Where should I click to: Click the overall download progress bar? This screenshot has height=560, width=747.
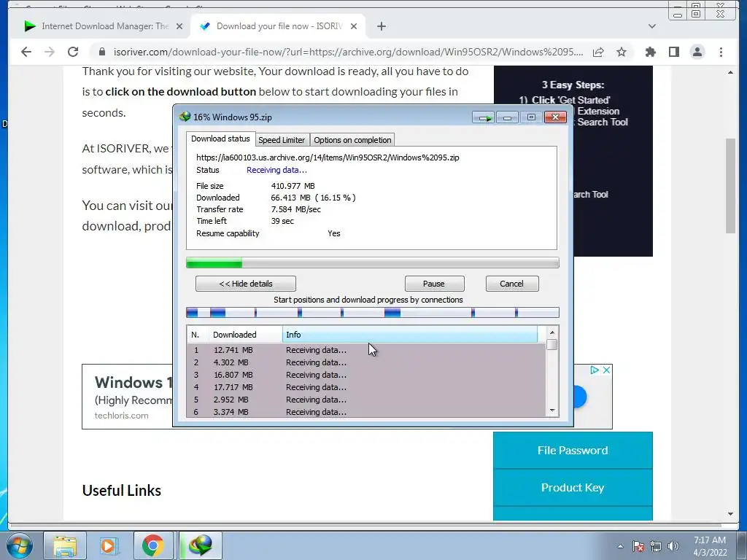[x=373, y=262]
